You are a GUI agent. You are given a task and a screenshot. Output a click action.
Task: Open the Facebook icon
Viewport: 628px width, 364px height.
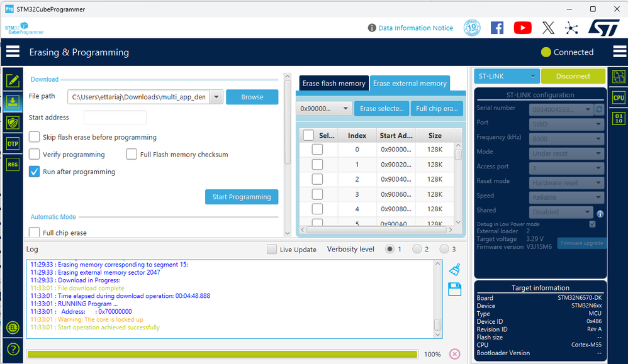(497, 28)
